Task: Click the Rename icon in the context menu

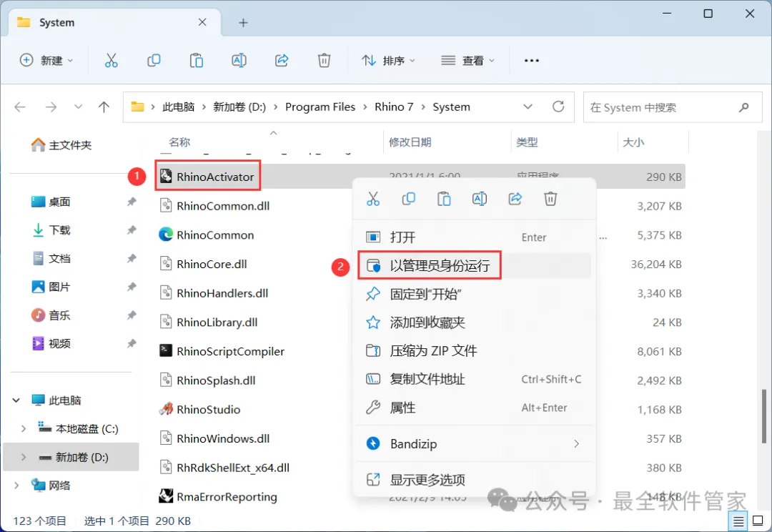Action: click(x=480, y=199)
